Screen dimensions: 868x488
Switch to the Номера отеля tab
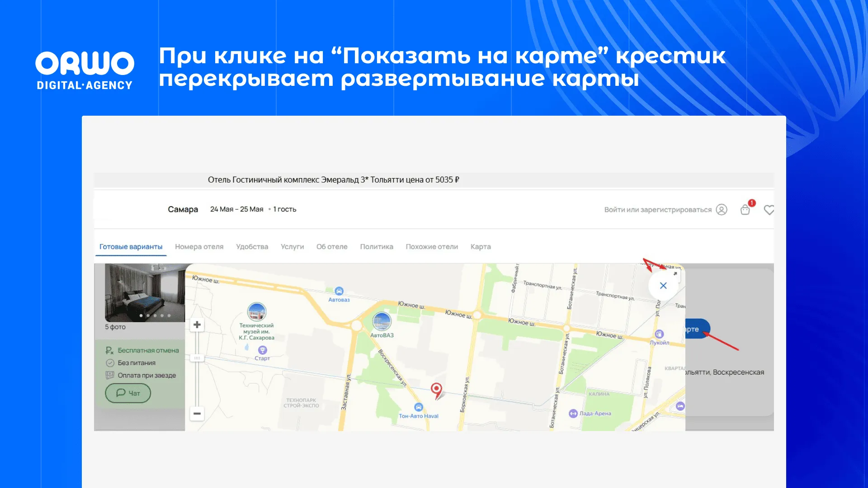(x=199, y=247)
